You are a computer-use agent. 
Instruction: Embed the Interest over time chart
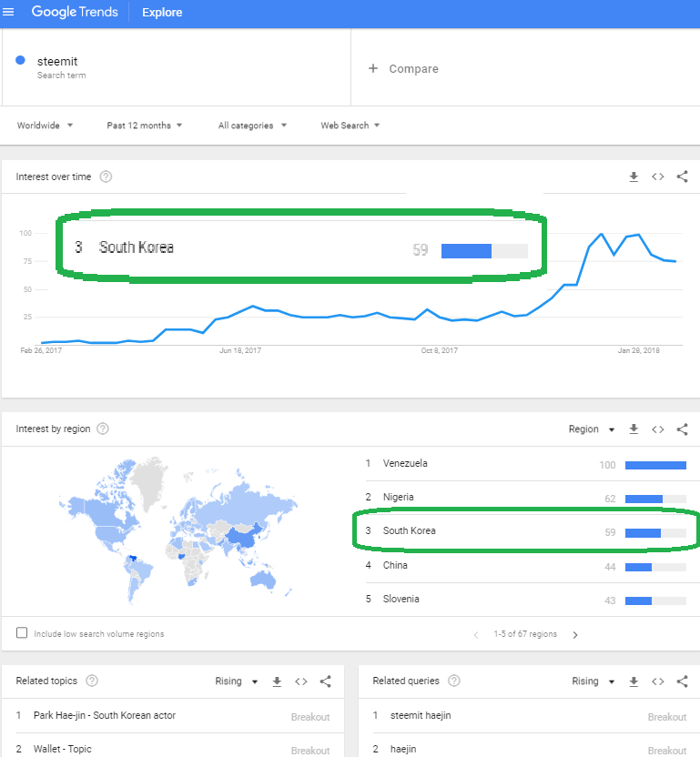pyautogui.click(x=658, y=177)
